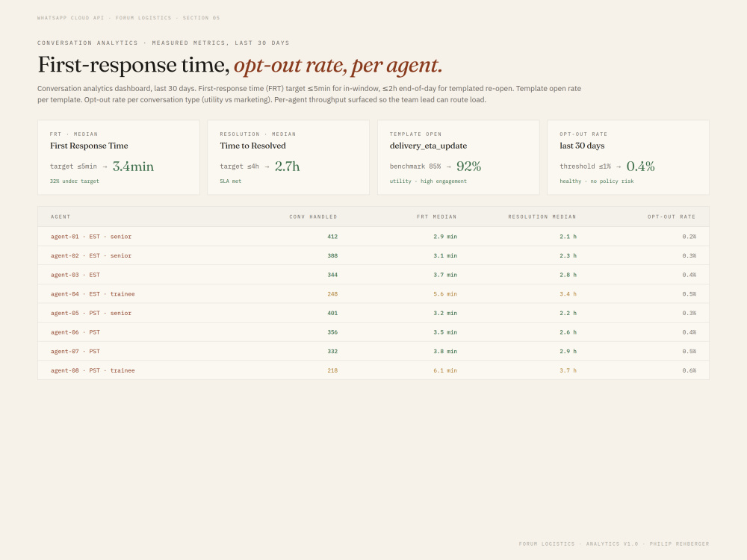Screen dimensions: 747x560
Task: Click agent-08's 0.6% opt-out rate
Action: coord(689,370)
